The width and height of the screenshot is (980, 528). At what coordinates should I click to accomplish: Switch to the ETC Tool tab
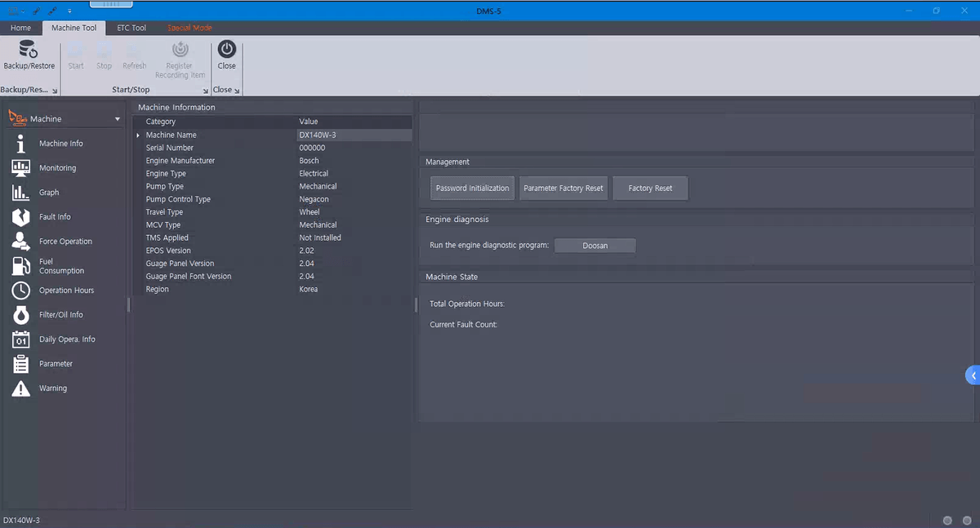131,28
